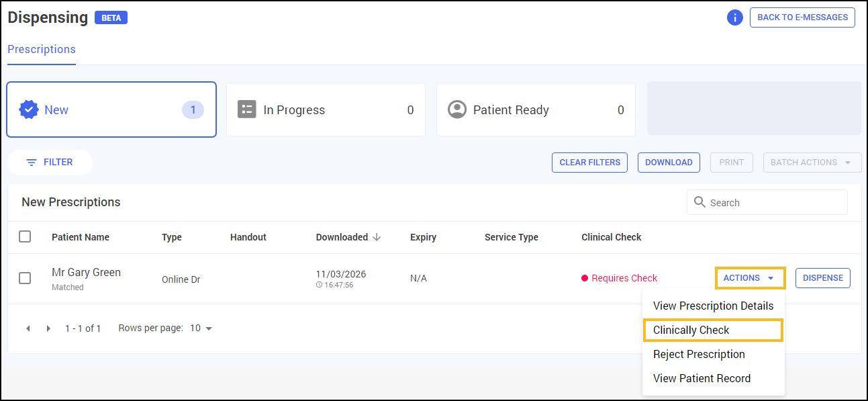Click the filter lines icon
The width and height of the screenshot is (868, 401).
click(x=32, y=163)
